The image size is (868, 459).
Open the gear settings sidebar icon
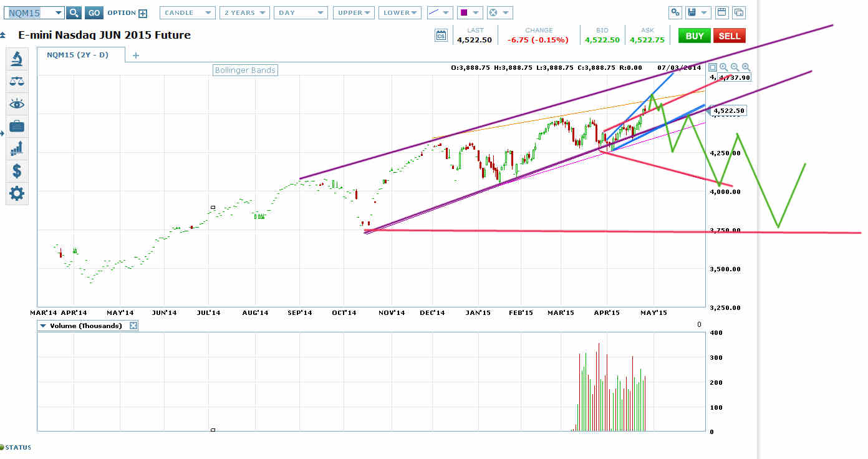(17, 193)
